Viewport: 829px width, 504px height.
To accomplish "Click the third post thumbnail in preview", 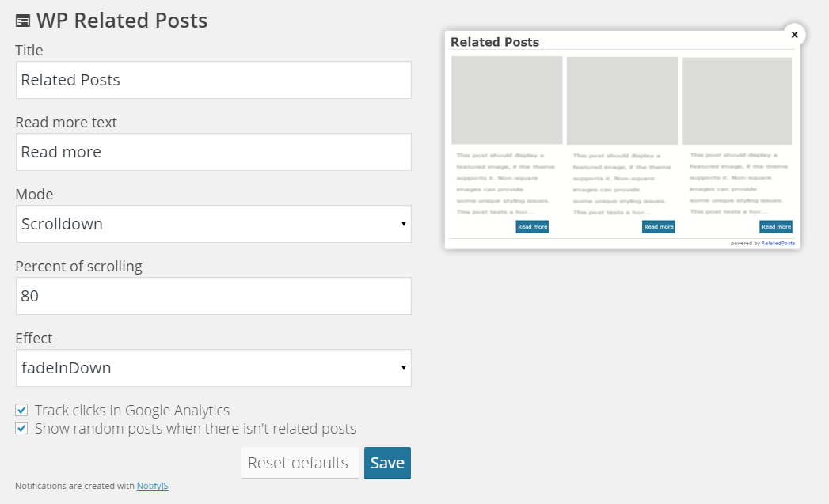I will click(x=737, y=101).
